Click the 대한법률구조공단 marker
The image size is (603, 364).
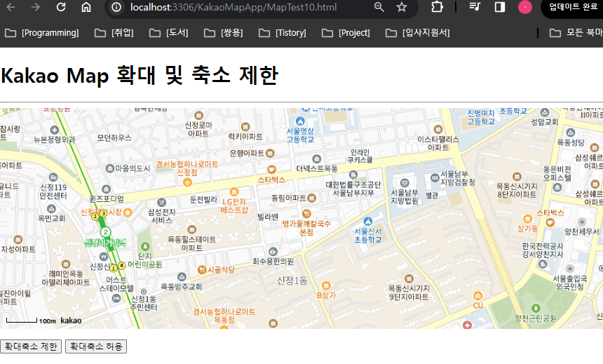click(353, 175)
